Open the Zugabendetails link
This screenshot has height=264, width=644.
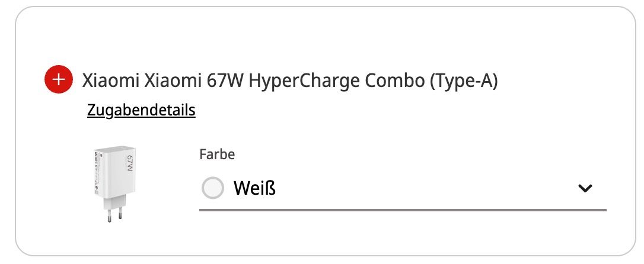141,110
